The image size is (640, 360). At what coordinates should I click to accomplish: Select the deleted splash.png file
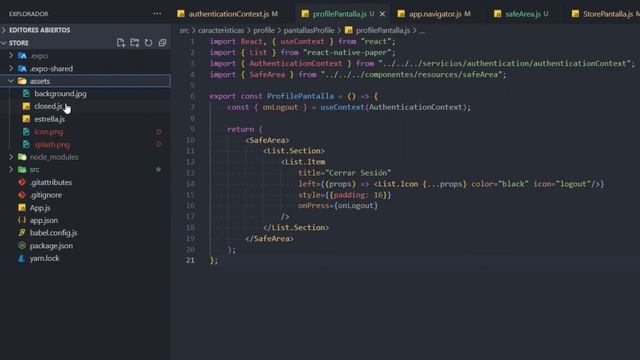click(x=52, y=144)
